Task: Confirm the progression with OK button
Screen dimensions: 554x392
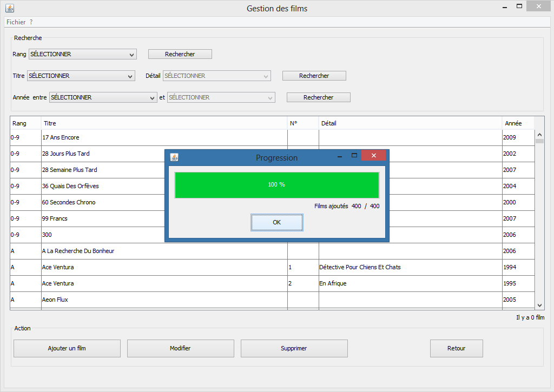Action: 276,222
